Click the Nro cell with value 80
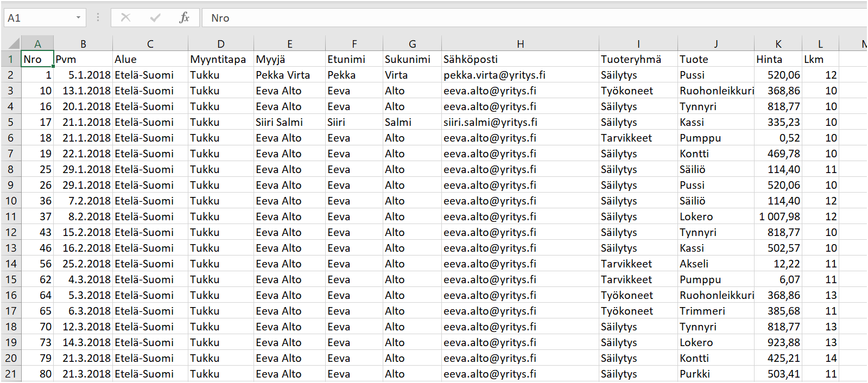Screen dimensions: 868x383 [x=37, y=374]
